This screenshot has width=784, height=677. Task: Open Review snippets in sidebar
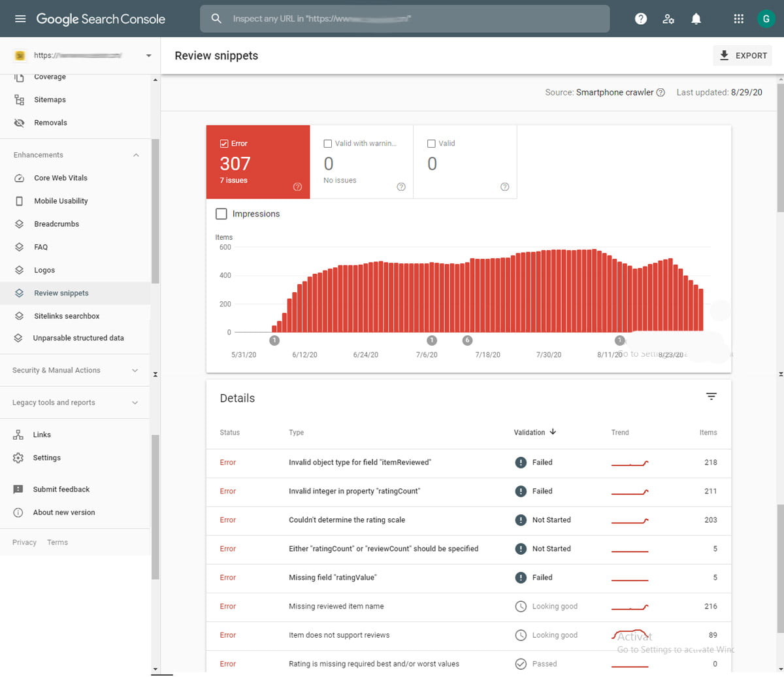pos(75,293)
